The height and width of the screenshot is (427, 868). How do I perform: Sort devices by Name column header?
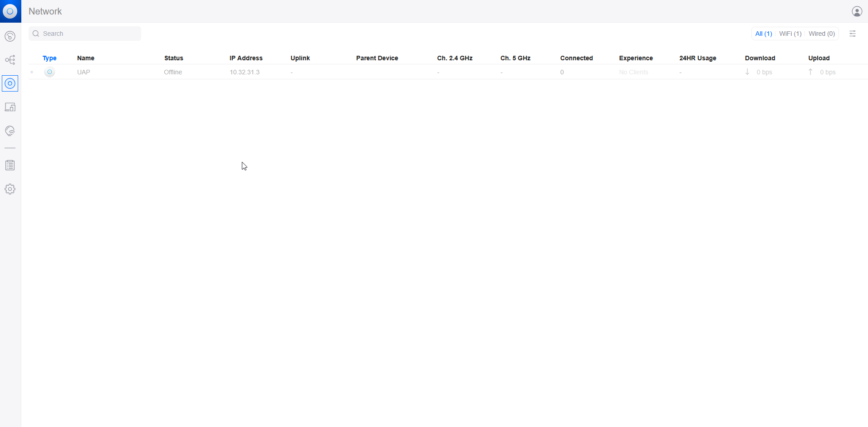click(x=86, y=58)
